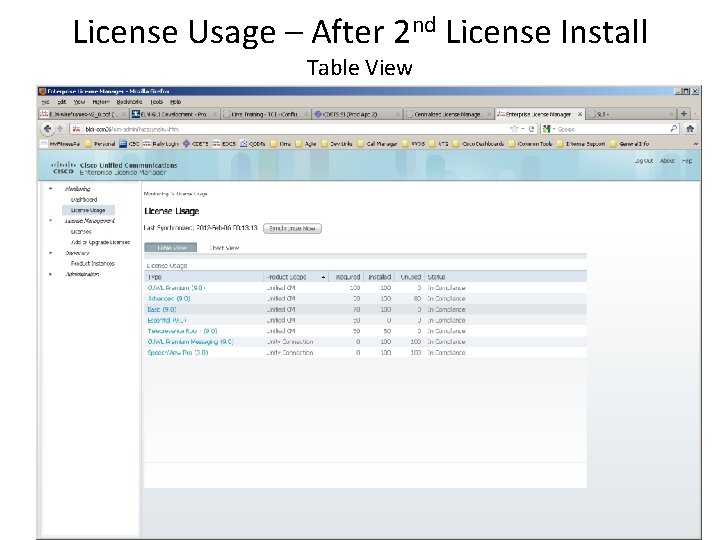Open the Essential (9.0) license type link

pos(167,320)
